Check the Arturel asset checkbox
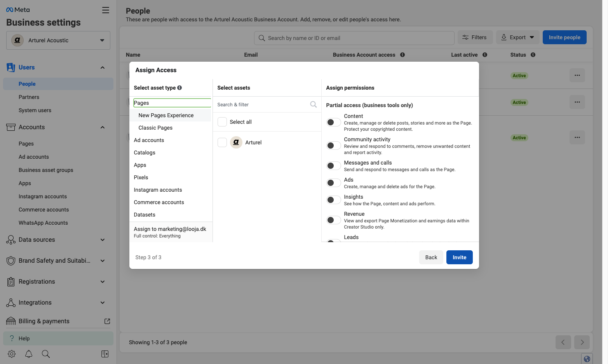 click(x=222, y=142)
